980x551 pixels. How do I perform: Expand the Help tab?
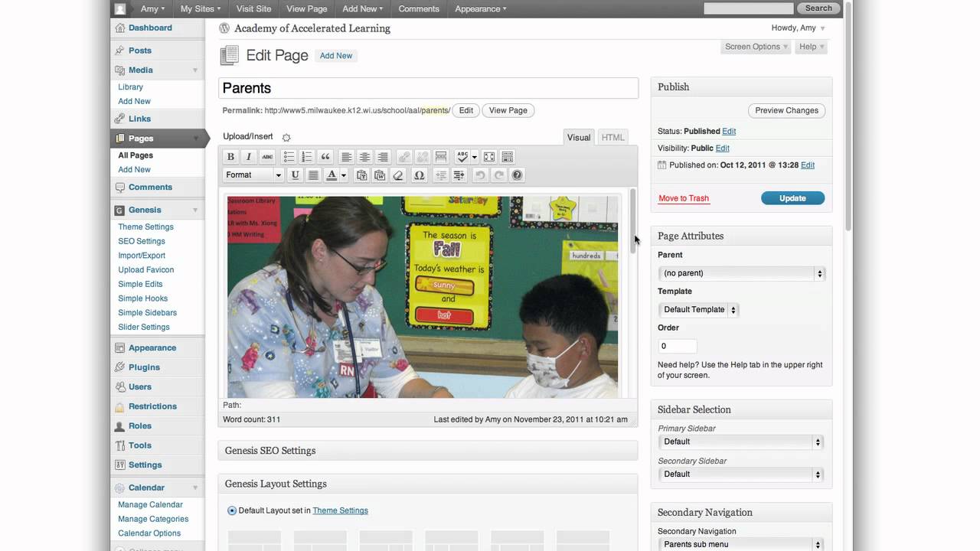tap(811, 47)
